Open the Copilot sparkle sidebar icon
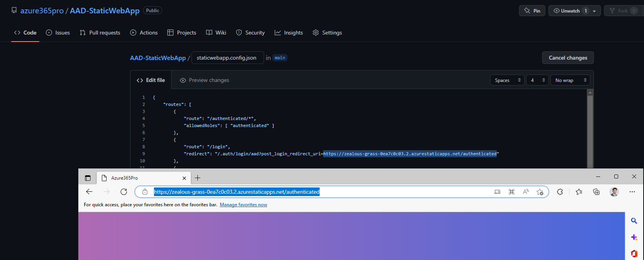Viewport: 644px width, 260px height. (634, 237)
